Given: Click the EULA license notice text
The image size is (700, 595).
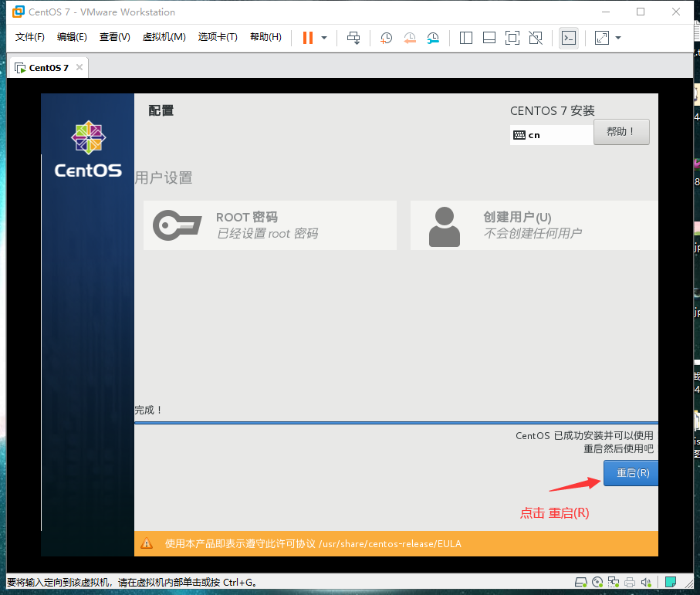Looking at the screenshot, I should click(313, 543).
